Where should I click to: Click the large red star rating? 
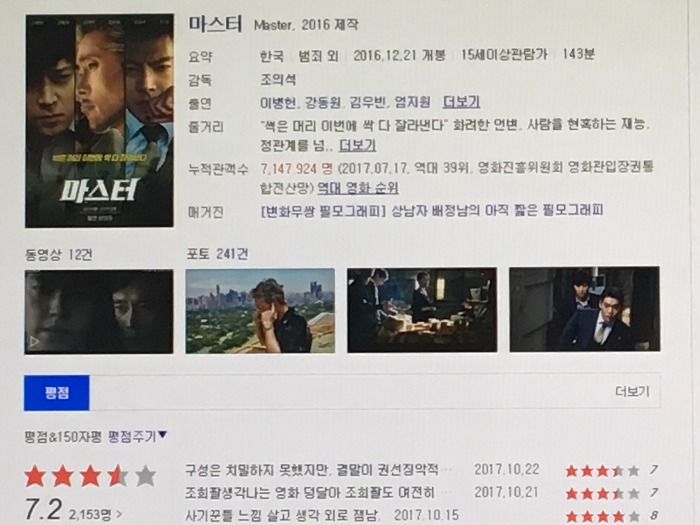click(x=90, y=476)
